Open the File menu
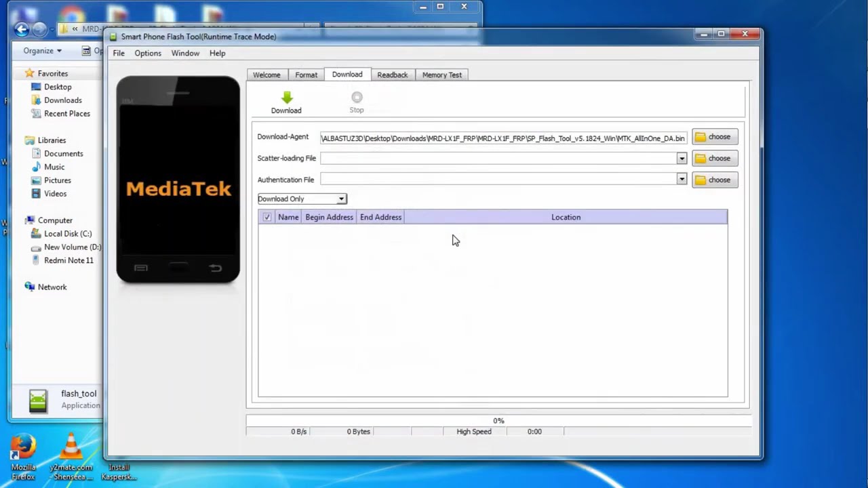The height and width of the screenshot is (488, 868). (119, 53)
